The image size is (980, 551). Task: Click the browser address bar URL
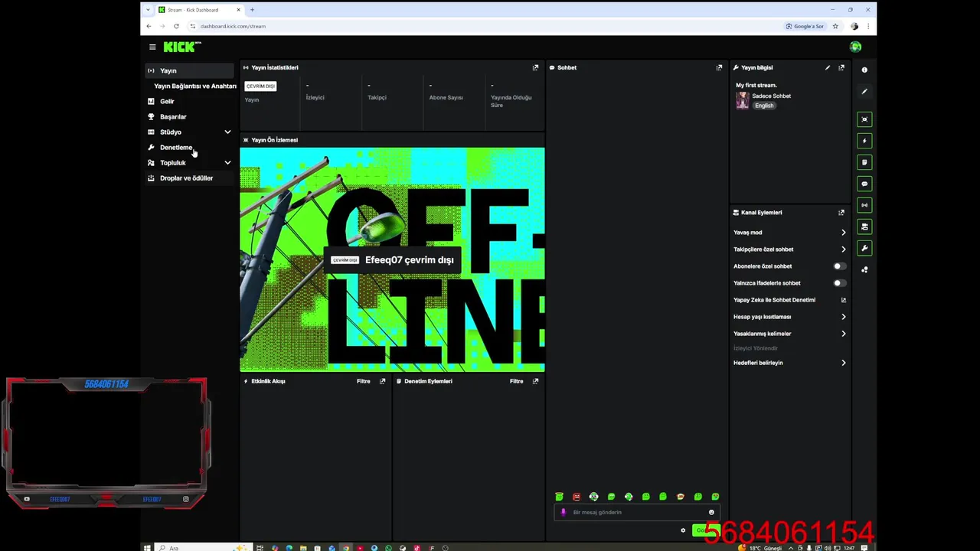point(233,26)
